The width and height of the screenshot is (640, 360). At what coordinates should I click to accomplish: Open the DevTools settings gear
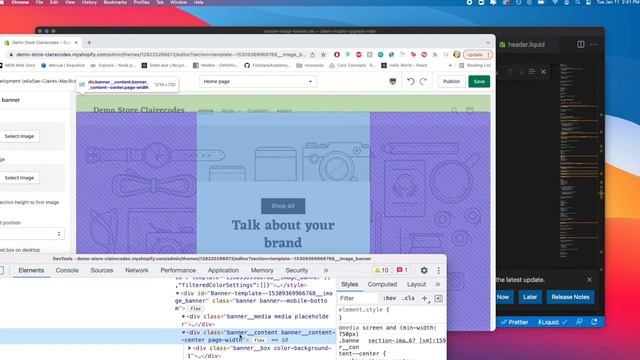point(424,270)
